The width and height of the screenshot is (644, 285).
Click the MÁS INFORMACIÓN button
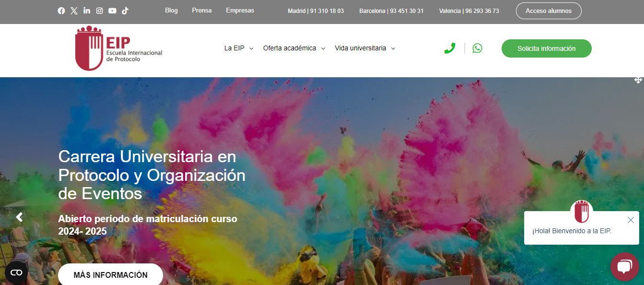[x=111, y=274]
